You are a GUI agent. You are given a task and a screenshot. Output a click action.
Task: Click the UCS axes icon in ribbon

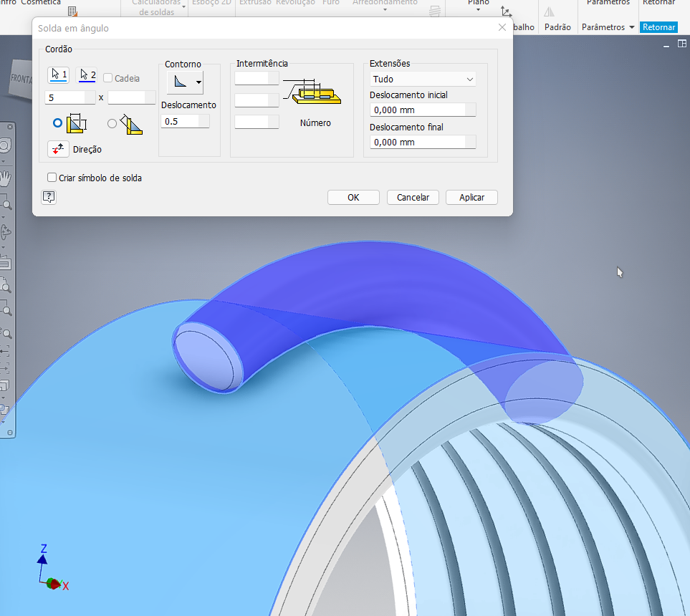pyautogui.click(x=506, y=12)
